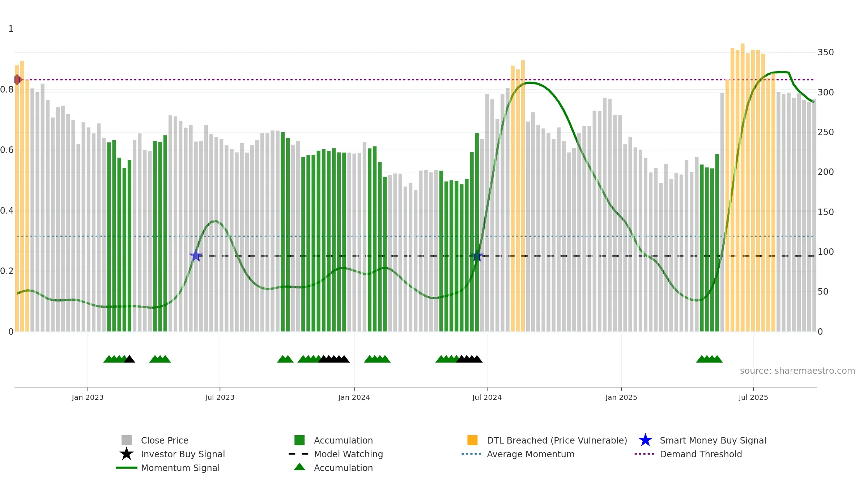Click the red diamond marker on demand threshold
This screenshot has height=488, width=868.
tap(17, 80)
